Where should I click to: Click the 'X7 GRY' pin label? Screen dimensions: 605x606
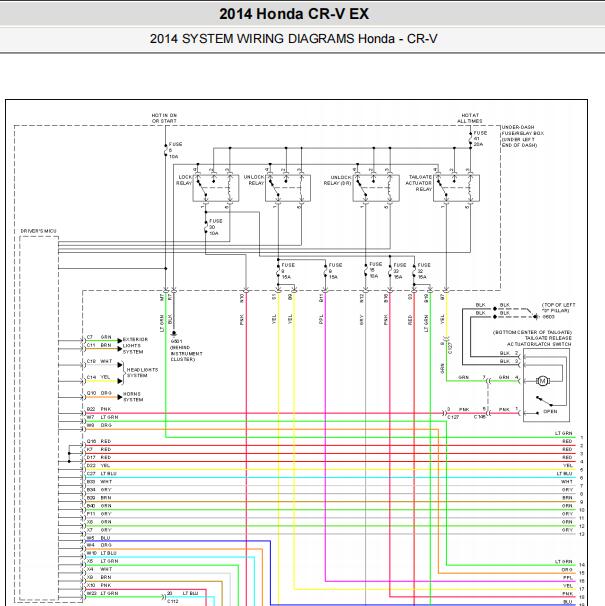(x=99, y=530)
